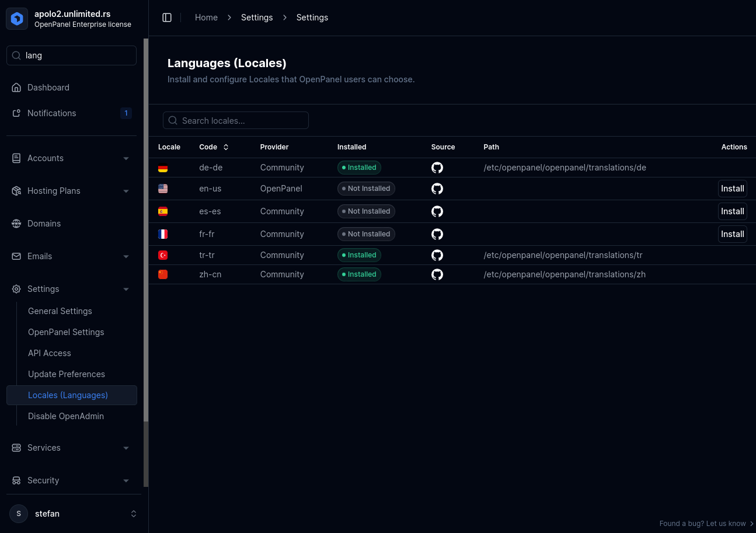Open API Access page
Viewport: 756px width, 533px height.
50,353
